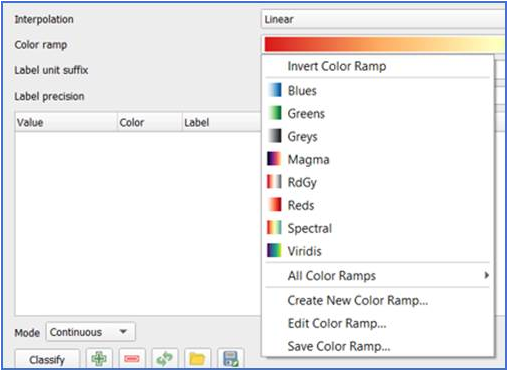Select the Blues ramp swatch icon
508x373 pixels.
[274, 90]
